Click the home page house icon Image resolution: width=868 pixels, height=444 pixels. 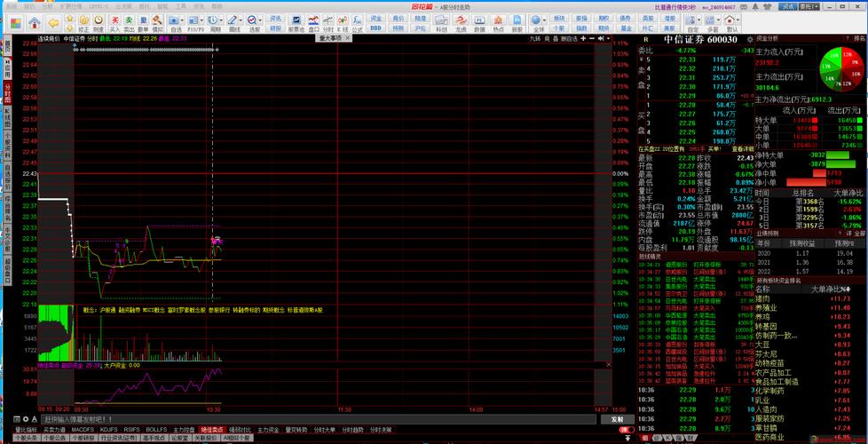pos(35,23)
